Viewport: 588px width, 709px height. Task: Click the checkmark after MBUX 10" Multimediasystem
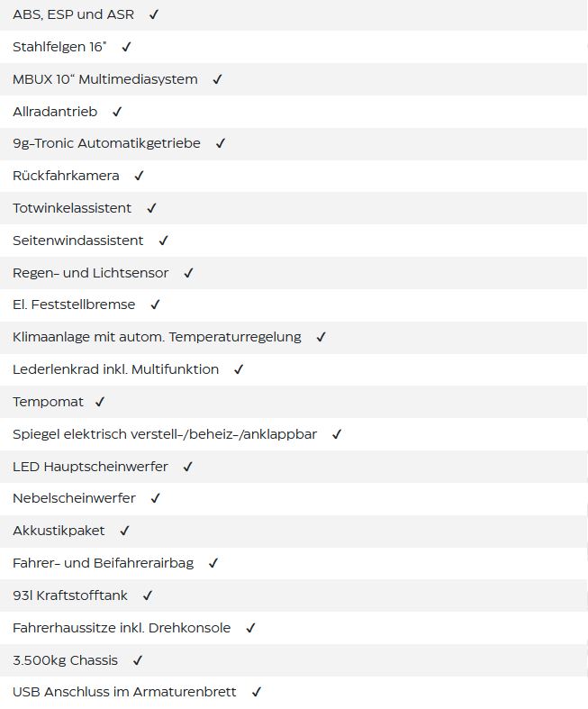pyautogui.click(x=217, y=79)
